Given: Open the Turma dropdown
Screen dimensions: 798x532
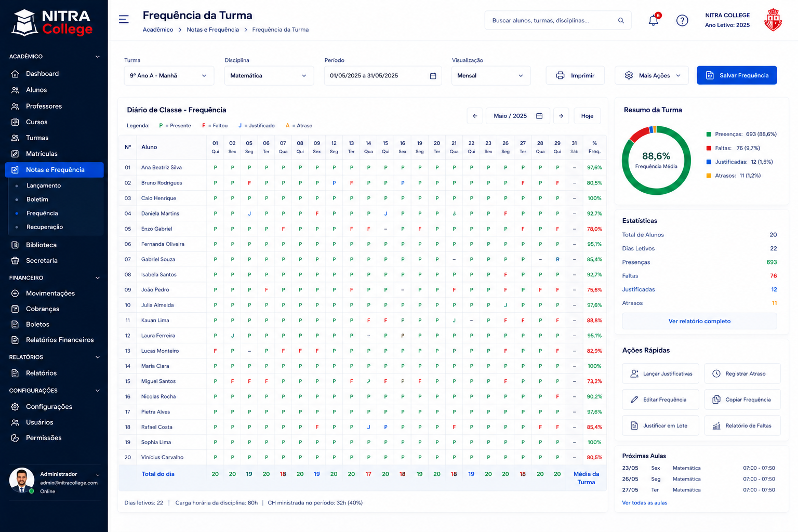Looking at the screenshot, I should (169, 76).
